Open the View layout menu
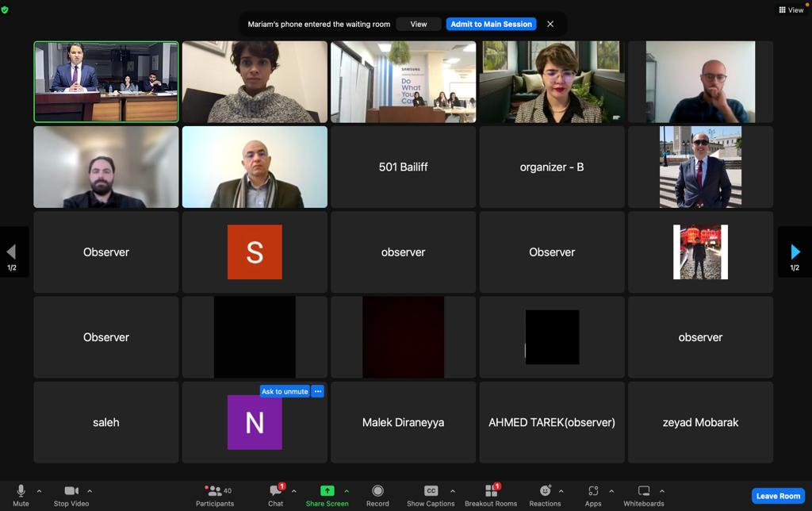 791,10
